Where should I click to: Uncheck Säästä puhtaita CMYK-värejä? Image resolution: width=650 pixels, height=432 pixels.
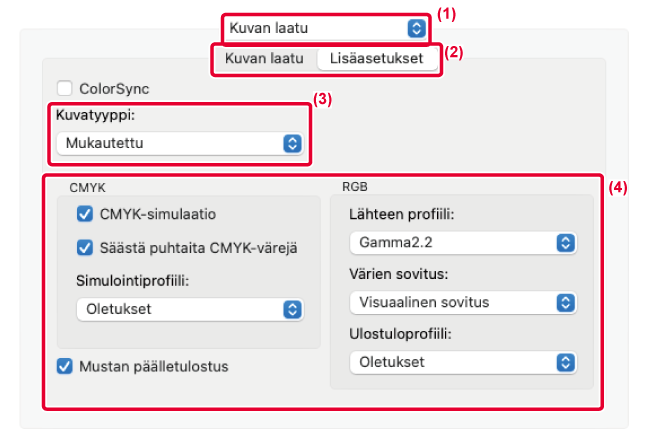click(84, 247)
